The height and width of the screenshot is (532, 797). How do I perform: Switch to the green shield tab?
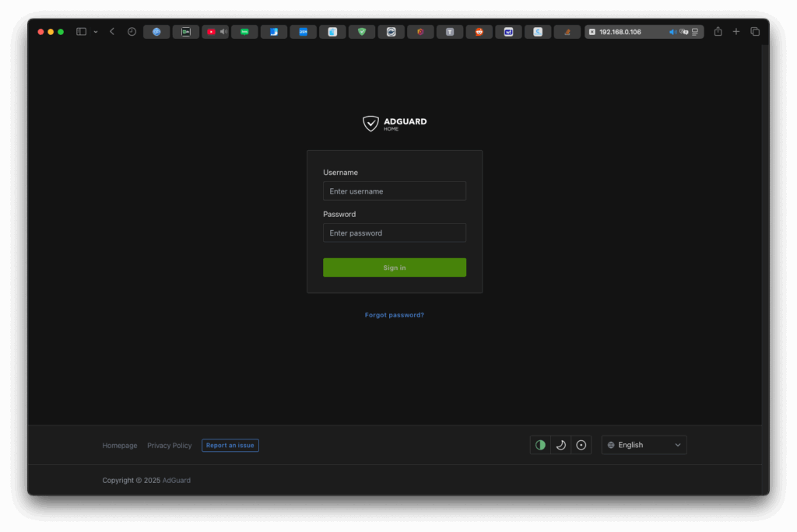point(362,32)
